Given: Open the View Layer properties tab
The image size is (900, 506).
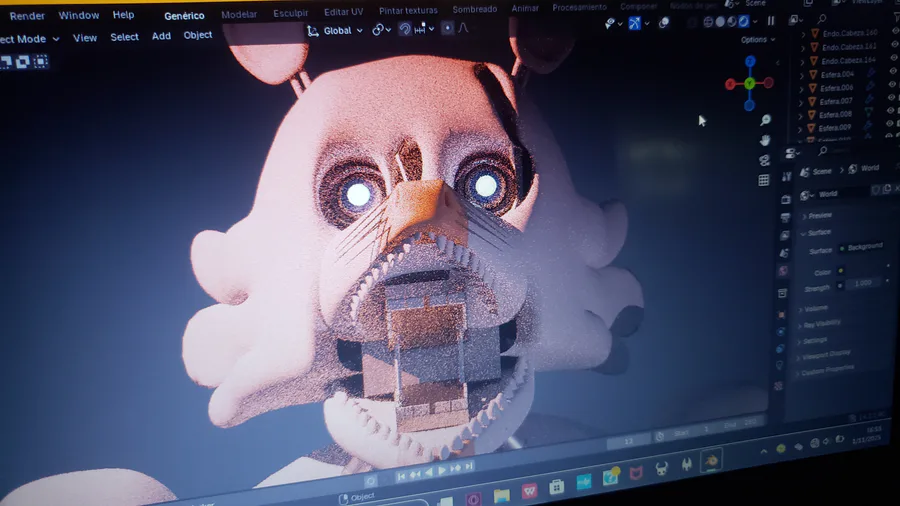Looking at the screenshot, I should click(785, 235).
